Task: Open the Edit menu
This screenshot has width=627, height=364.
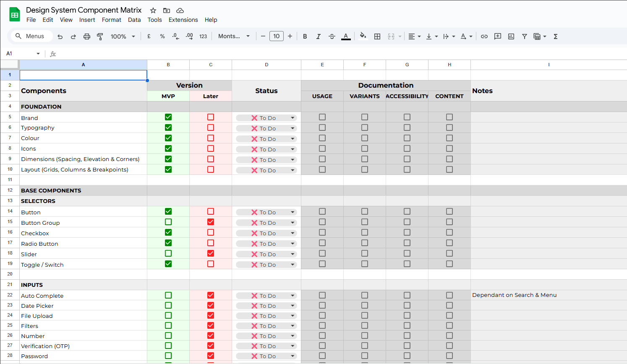Action: pos(48,20)
